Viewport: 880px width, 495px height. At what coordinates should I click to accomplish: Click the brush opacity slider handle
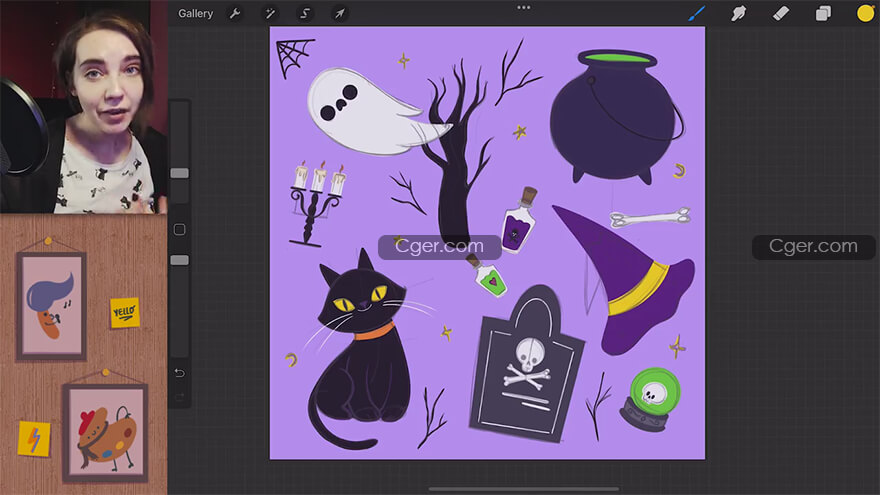coord(179,260)
